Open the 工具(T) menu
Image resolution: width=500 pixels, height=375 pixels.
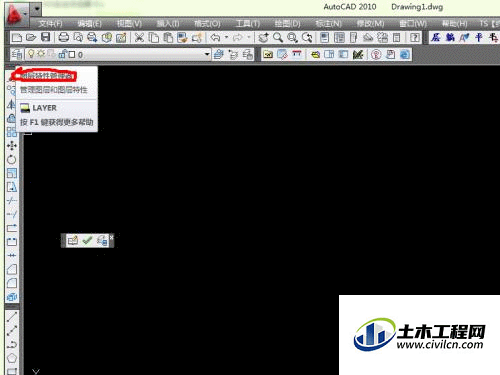click(x=248, y=24)
